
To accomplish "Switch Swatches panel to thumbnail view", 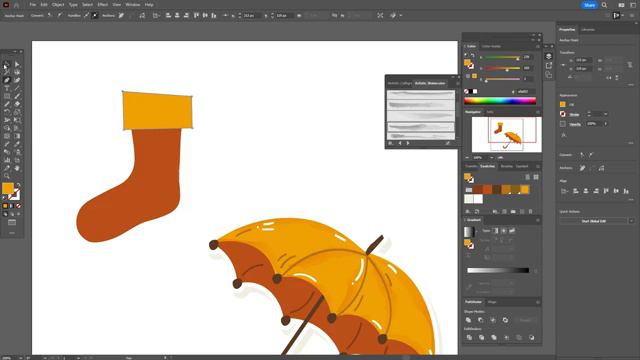I will coord(536,177).
